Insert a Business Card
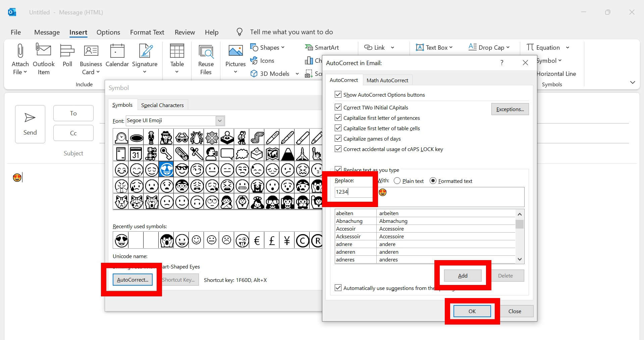The width and height of the screenshot is (644, 340). (x=91, y=59)
